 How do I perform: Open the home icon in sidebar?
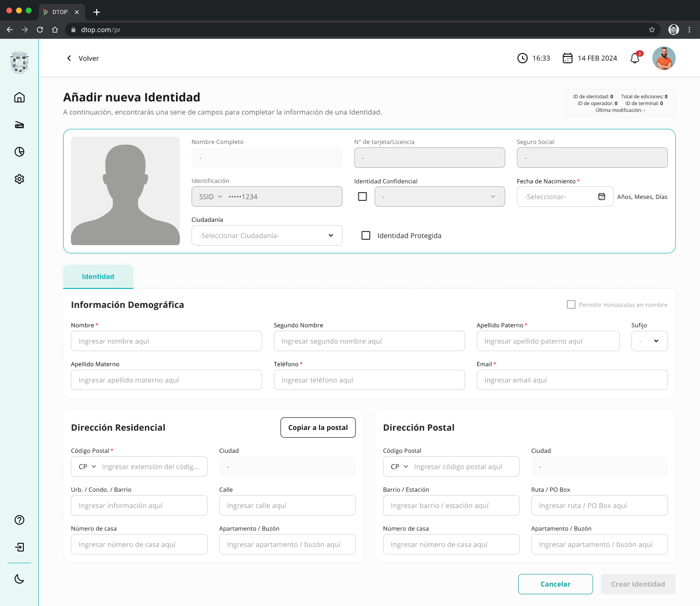click(19, 97)
